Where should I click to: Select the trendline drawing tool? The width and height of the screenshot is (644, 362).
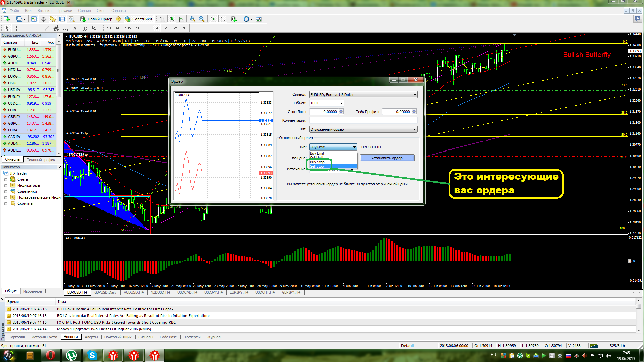point(47,28)
